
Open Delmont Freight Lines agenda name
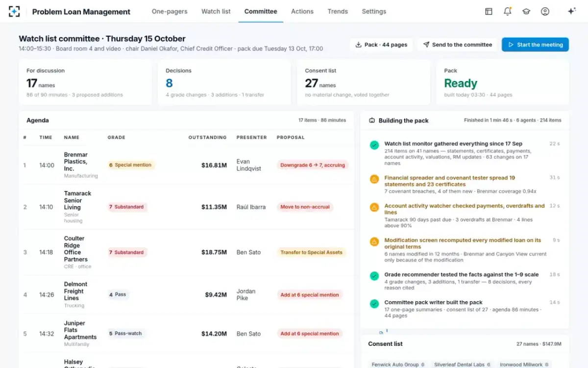click(x=76, y=291)
